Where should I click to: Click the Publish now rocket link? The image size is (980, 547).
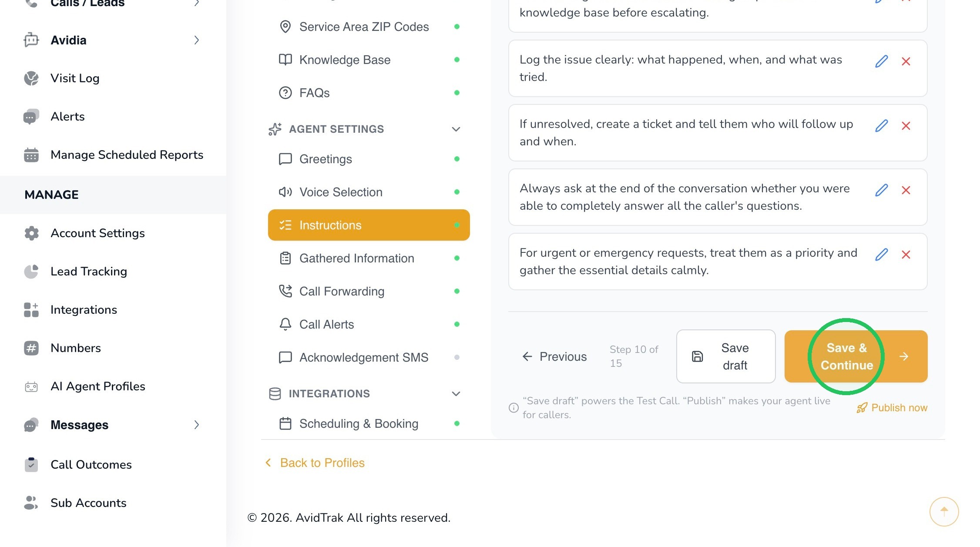pyautogui.click(x=892, y=408)
